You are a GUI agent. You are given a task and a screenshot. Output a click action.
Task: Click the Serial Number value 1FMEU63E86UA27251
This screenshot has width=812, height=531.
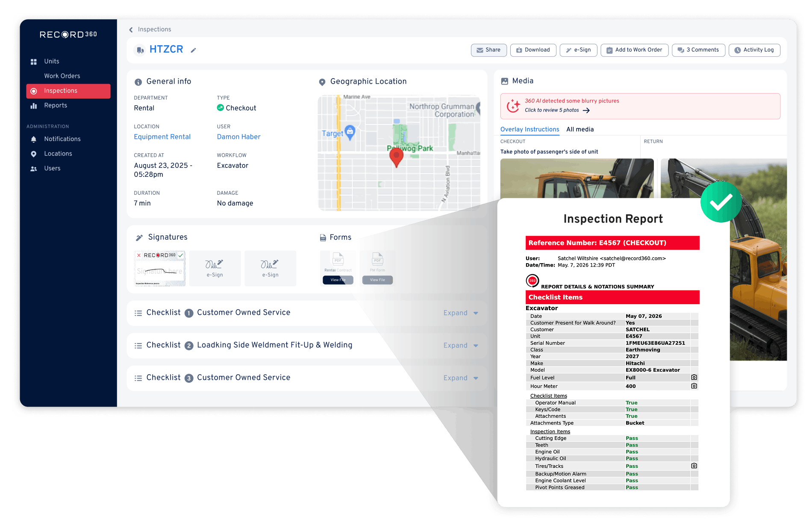coord(655,343)
